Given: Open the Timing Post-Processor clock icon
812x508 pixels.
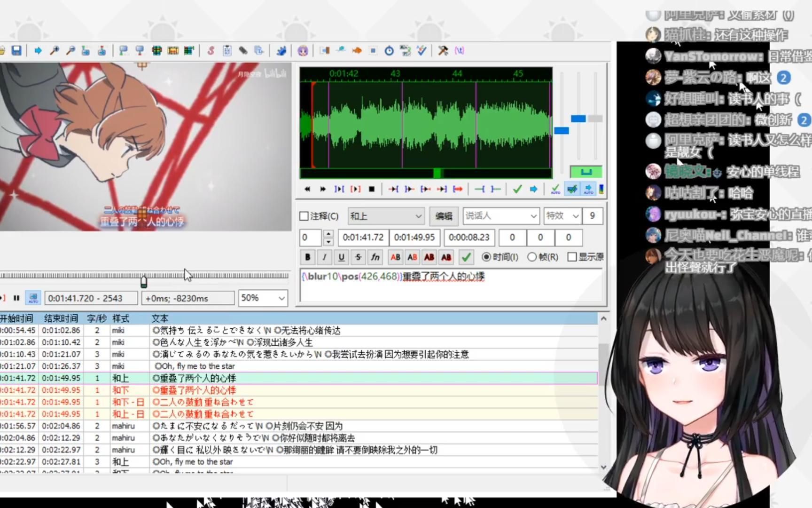Looking at the screenshot, I should point(389,50).
